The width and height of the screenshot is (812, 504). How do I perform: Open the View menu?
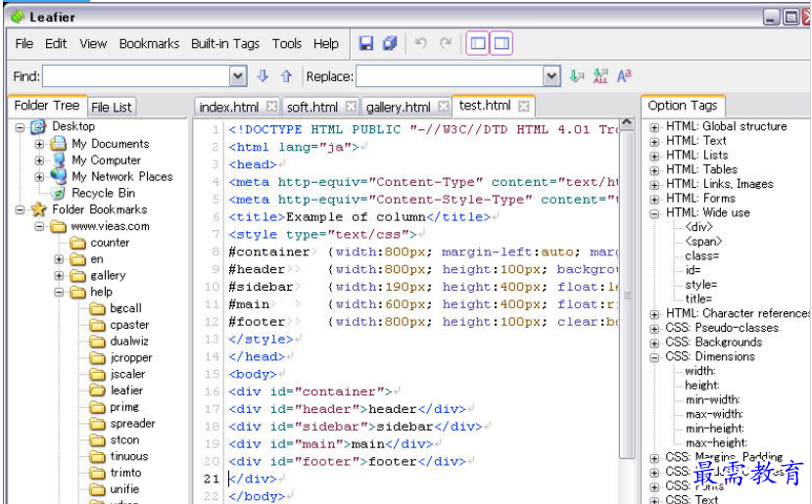[93, 43]
